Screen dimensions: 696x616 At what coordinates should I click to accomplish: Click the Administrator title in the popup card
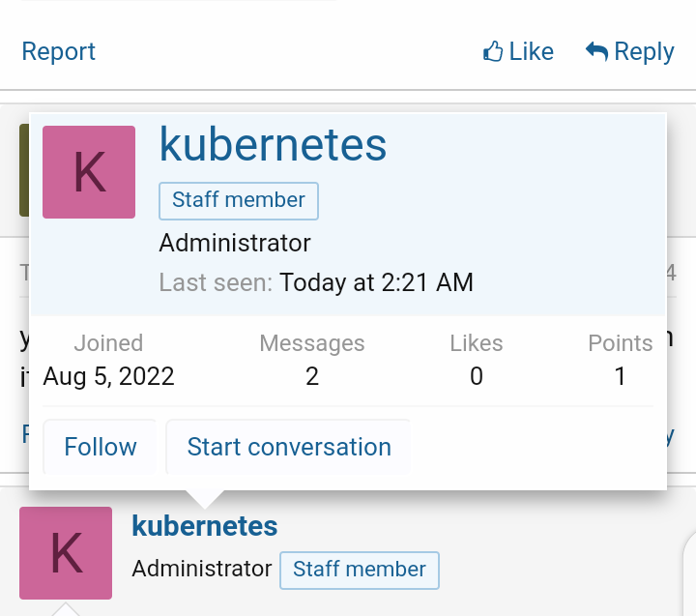235,243
